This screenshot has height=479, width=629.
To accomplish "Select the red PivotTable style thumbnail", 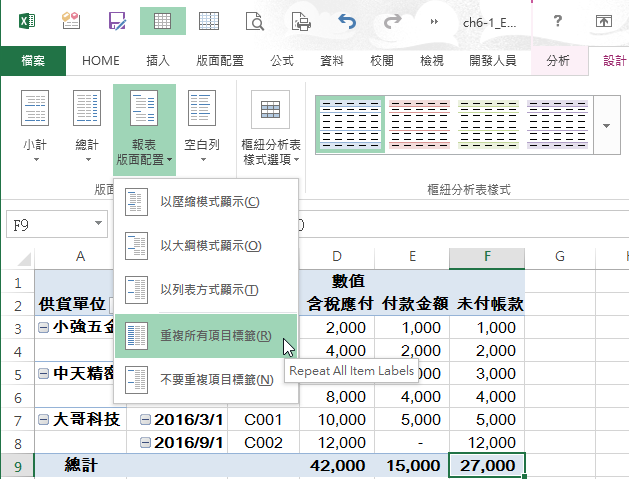I will point(419,124).
